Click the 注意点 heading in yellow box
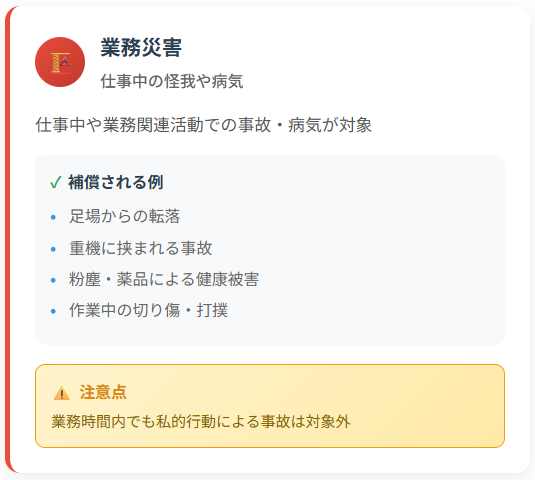Image resolution: width=535 pixels, height=480 pixels. 103,392
